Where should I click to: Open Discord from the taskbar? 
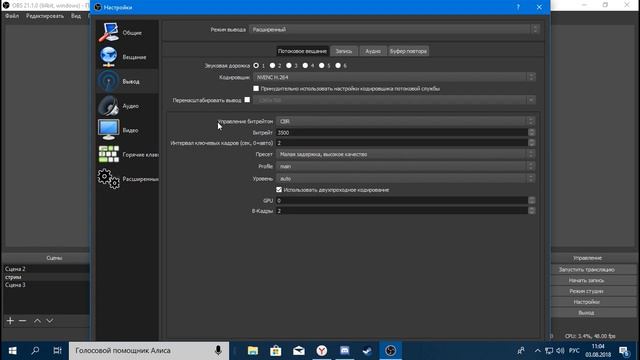point(344,351)
